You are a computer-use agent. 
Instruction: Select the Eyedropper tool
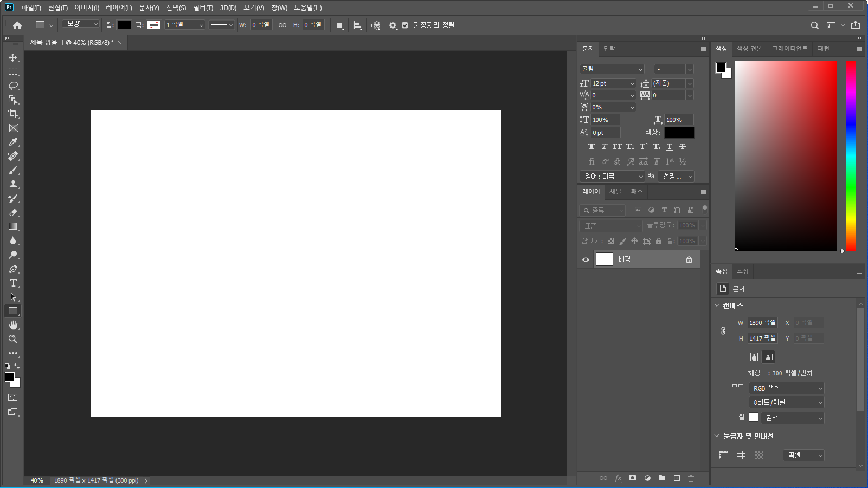point(13,142)
